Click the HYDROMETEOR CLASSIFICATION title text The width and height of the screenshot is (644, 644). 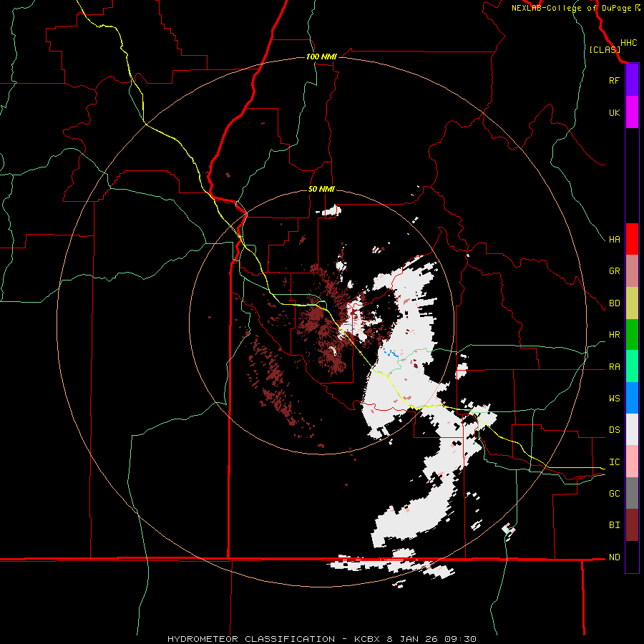tap(251, 639)
